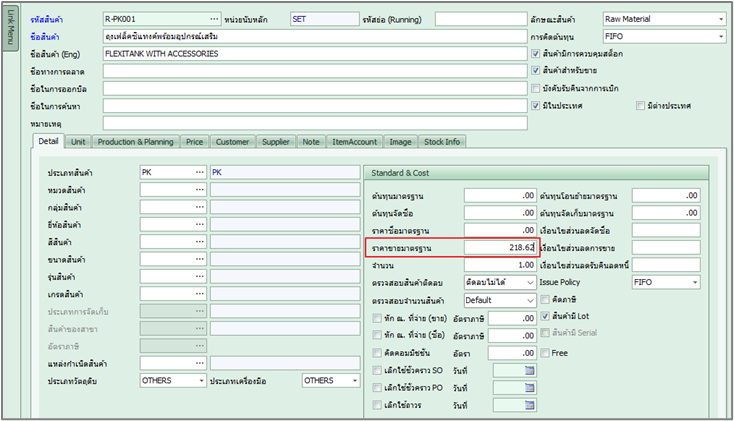Open ellipsis lookup for ยี่ห้อสินค้า field

click(x=199, y=225)
